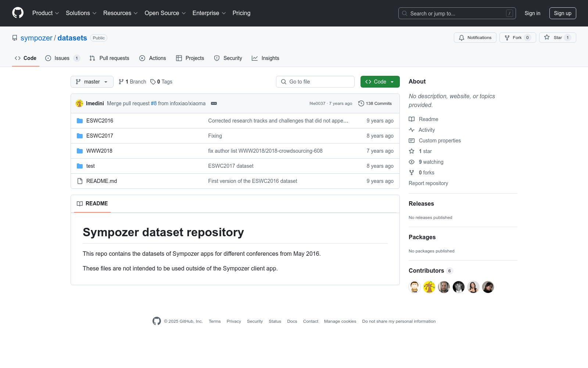588x368 pixels.
Task: View the 0 Tags list
Action: (161, 82)
